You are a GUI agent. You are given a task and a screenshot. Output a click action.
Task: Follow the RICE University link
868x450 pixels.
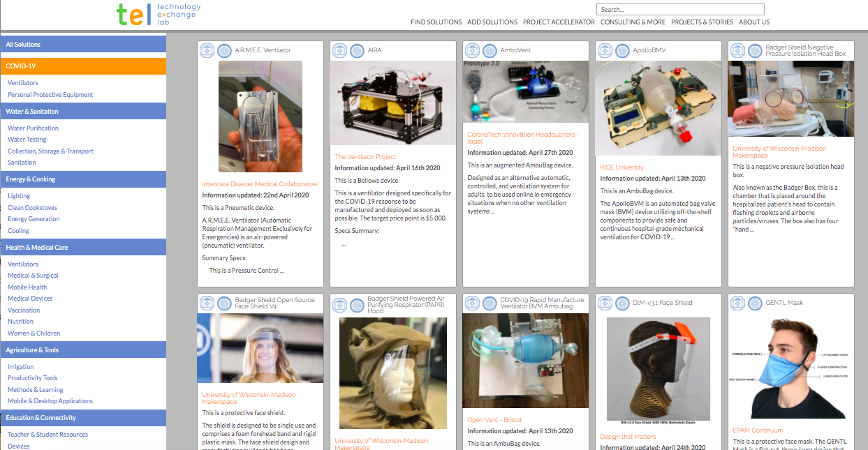click(621, 167)
